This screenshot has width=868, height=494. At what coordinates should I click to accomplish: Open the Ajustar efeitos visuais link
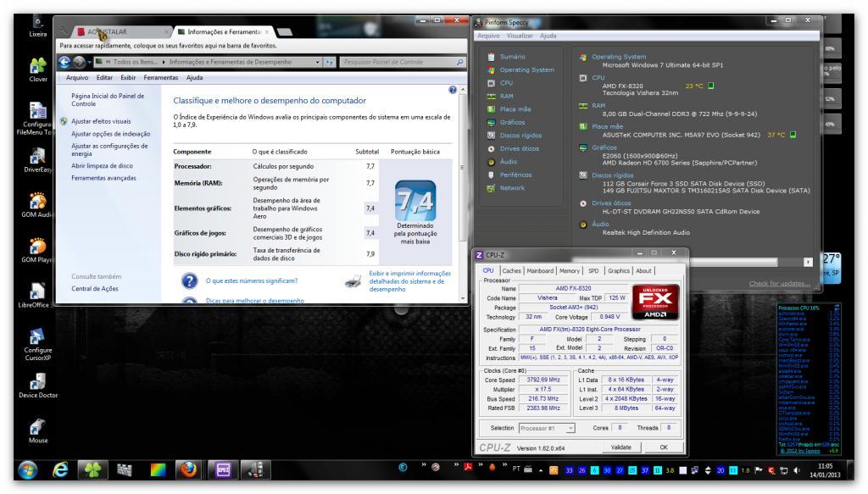click(x=102, y=121)
